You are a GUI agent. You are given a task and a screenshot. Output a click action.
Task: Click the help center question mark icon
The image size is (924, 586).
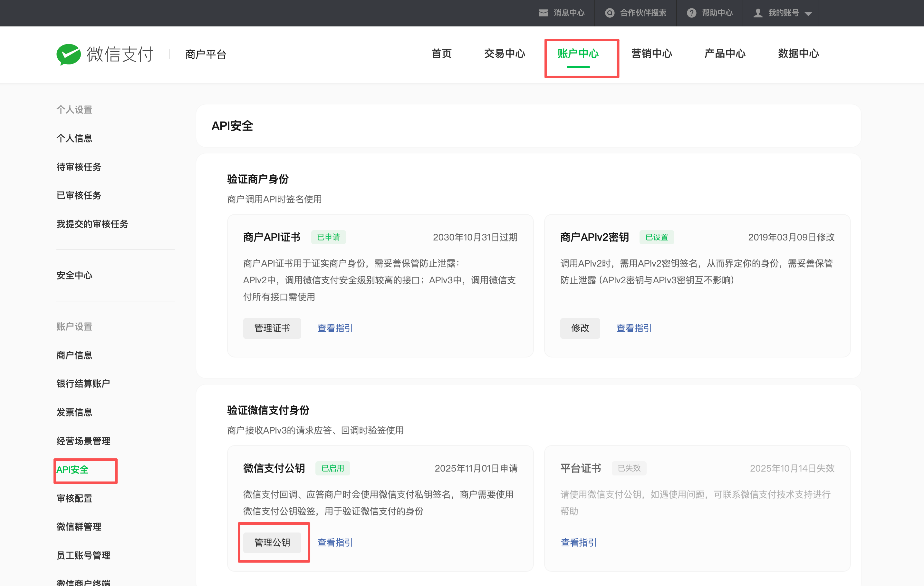click(691, 13)
